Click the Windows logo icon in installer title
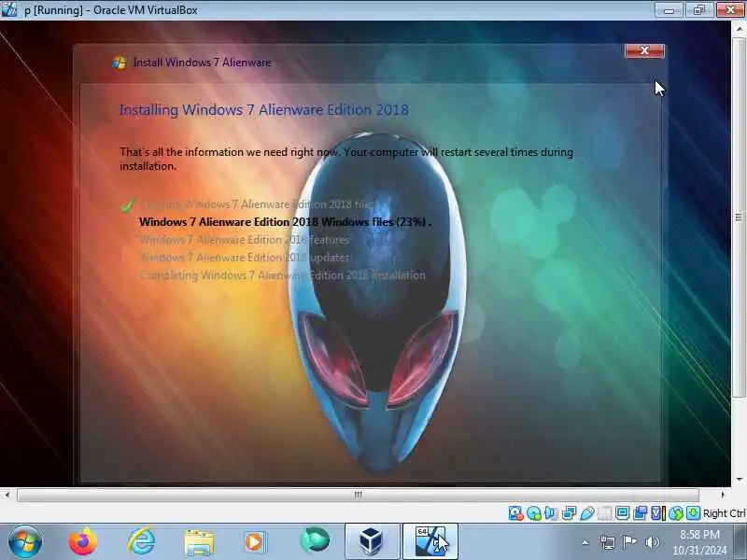Viewport: 747px width, 560px height. [x=120, y=63]
